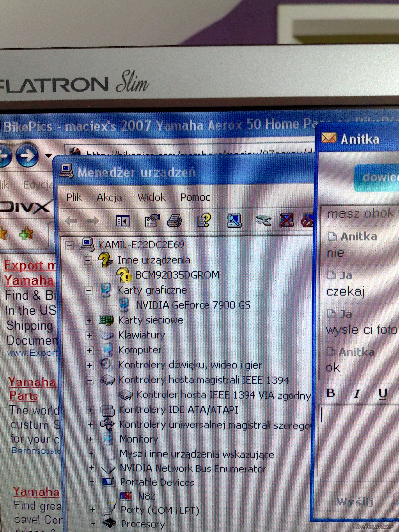This screenshot has height=532, width=399.
Task: Open the Akcja menu
Action: [x=109, y=198]
